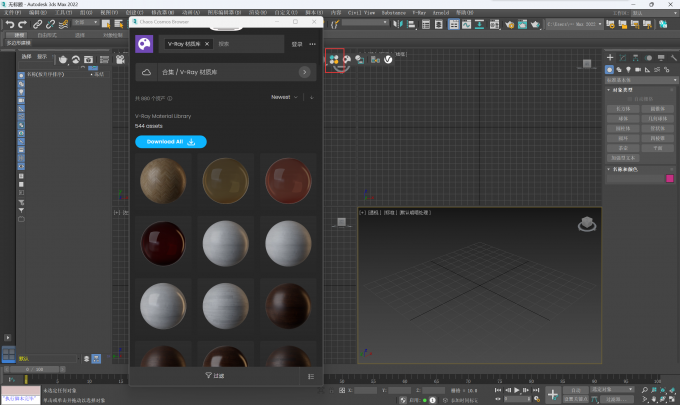
Task: Open the Rendered Frame Window icon
Action: pyautogui.click(x=522, y=24)
